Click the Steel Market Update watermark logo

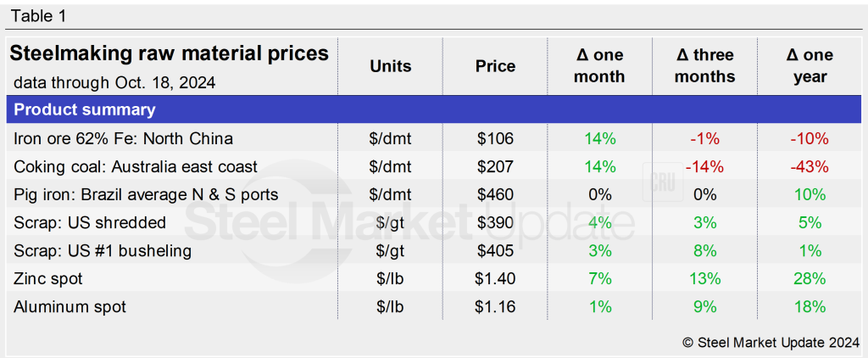pyautogui.click(x=407, y=222)
